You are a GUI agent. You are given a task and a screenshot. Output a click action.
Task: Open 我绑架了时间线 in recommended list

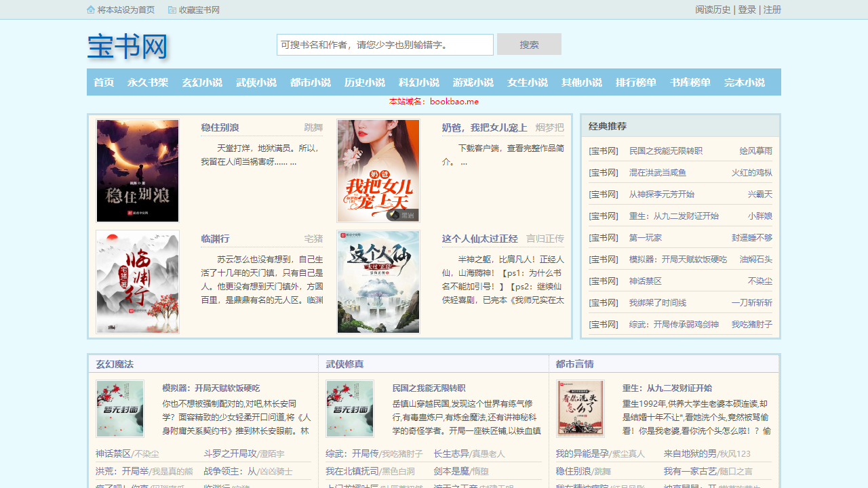tap(658, 302)
